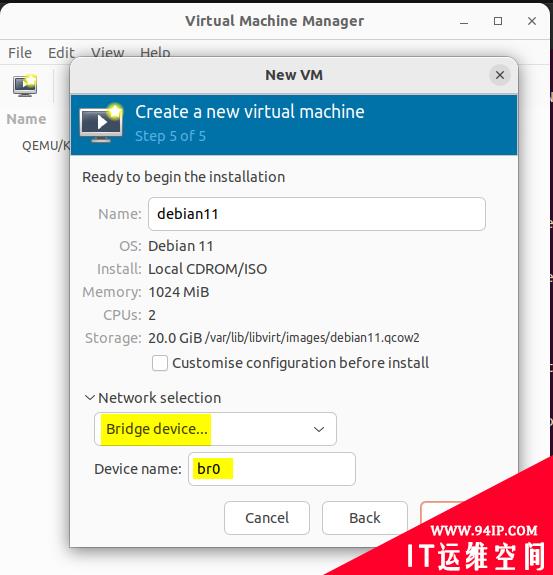
Task: Focus the VM Name field containing debian11
Action: tap(317, 214)
